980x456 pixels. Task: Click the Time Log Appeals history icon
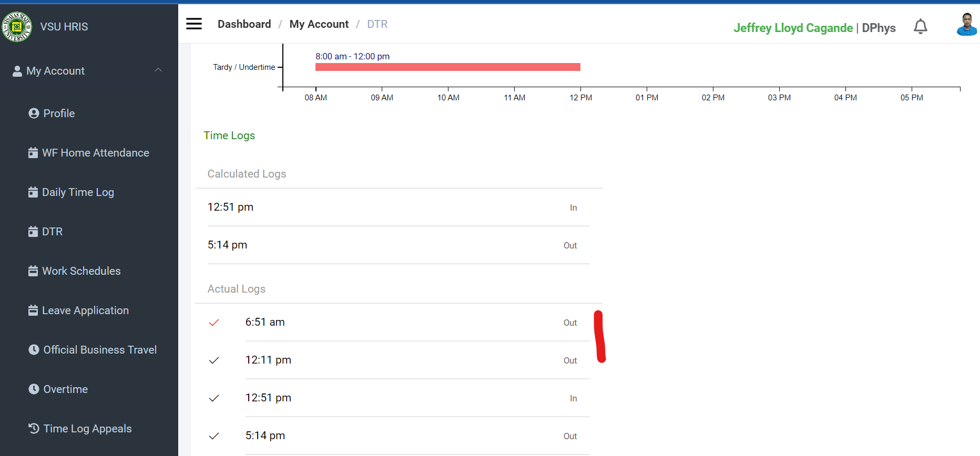click(x=34, y=429)
